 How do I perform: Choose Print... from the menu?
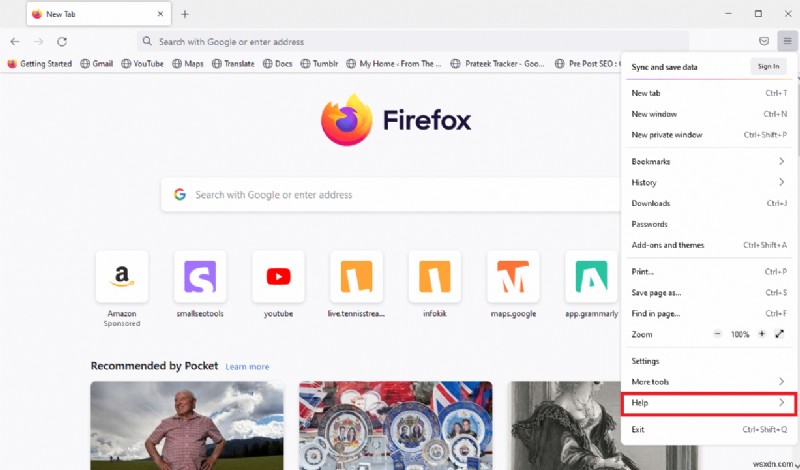pos(709,271)
